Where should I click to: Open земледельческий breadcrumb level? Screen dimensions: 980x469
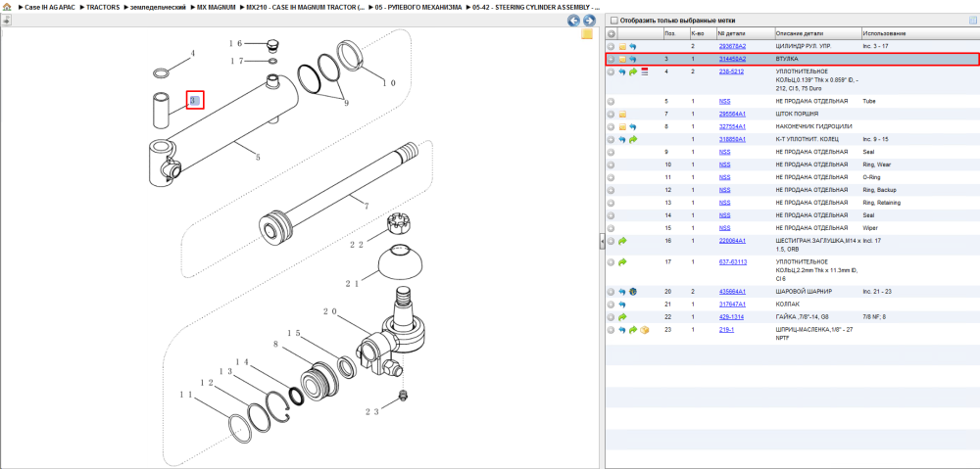[159, 7]
